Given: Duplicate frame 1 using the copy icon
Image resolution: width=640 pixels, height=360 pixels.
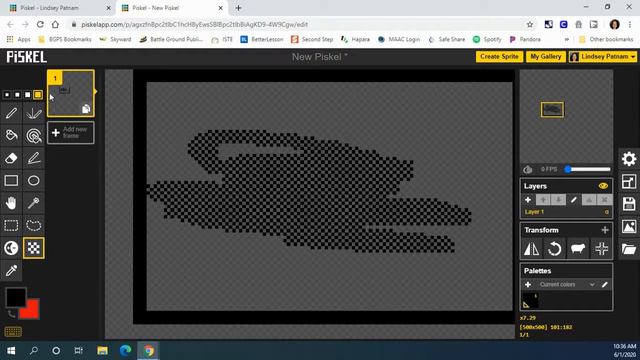Looking at the screenshot, I should point(86,109).
